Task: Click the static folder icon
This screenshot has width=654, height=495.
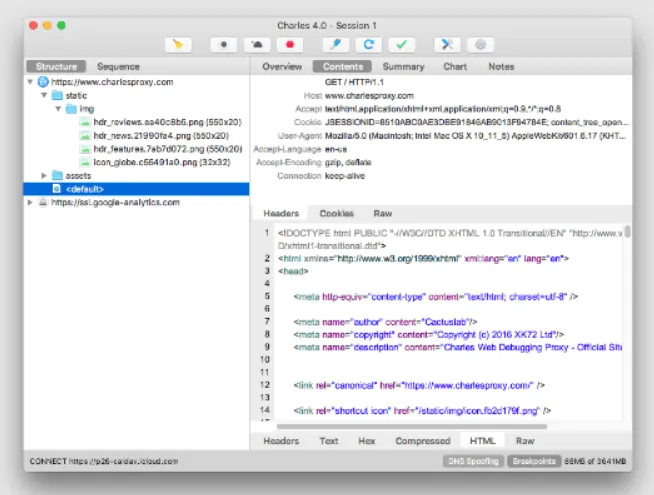Action: click(x=57, y=95)
